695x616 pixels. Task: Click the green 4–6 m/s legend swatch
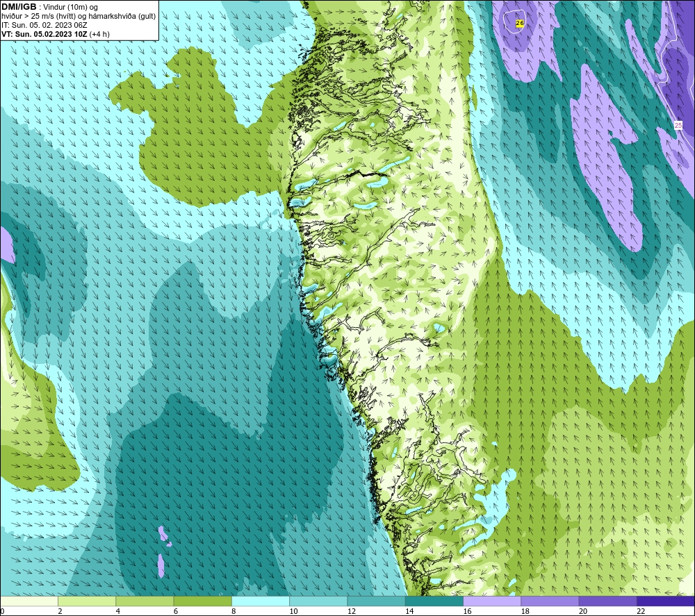[145, 601]
